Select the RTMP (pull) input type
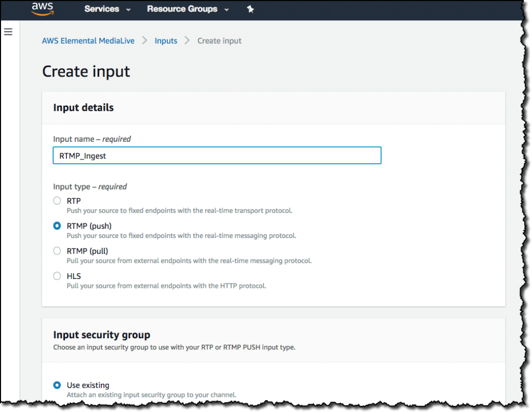The height and width of the screenshot is (412, 532). [x=57, y=250]
